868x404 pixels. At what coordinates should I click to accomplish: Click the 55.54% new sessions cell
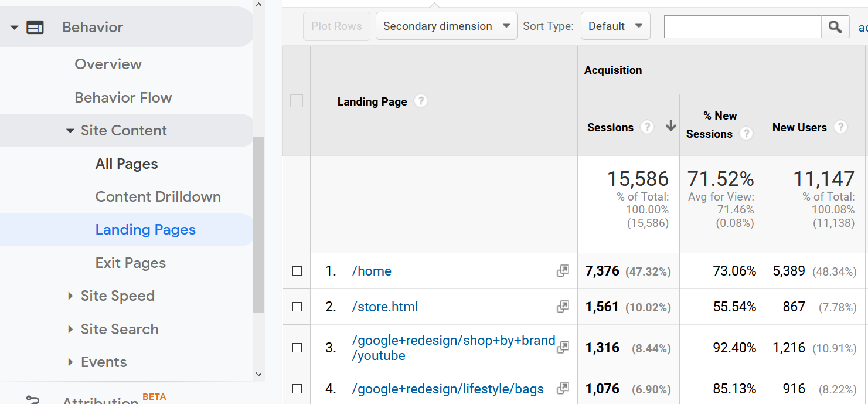(x=734, y=307)
